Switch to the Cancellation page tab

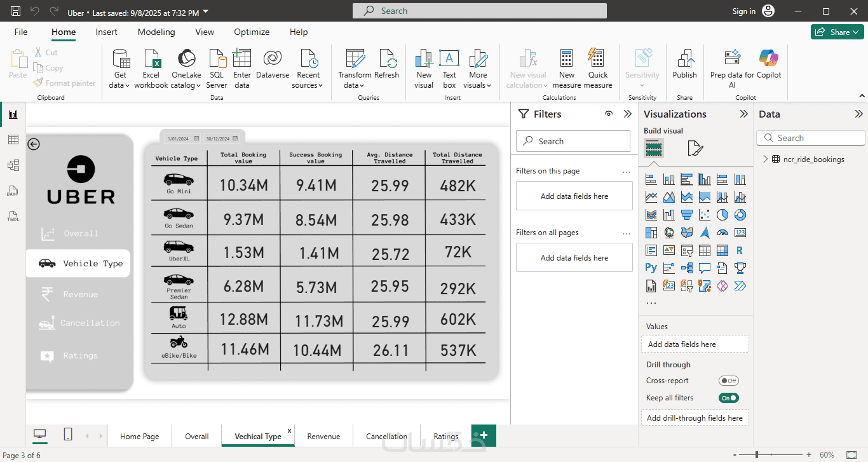[x=386, y=436]
